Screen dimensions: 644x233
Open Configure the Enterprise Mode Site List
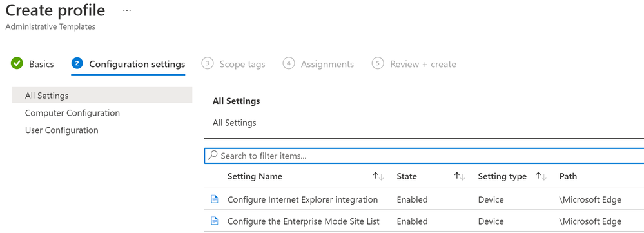(x=304, y=221)
